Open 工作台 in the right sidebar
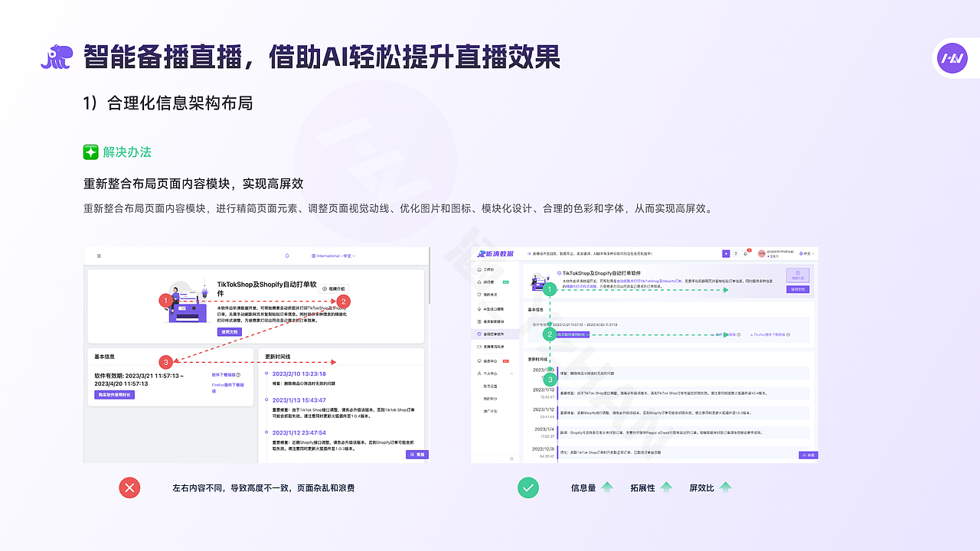 tap(488, 269)
